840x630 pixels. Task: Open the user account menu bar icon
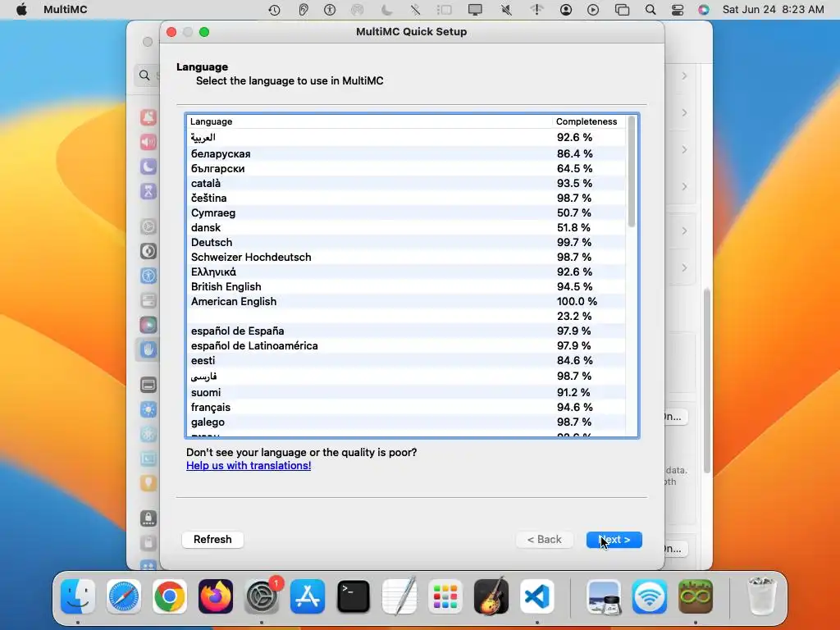click(566, 10)
